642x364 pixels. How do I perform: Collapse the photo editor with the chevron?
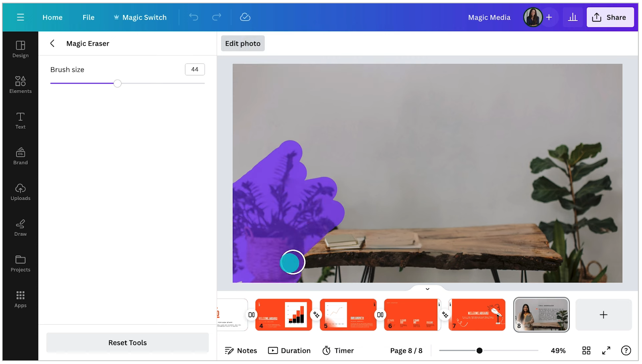point(427,289)
